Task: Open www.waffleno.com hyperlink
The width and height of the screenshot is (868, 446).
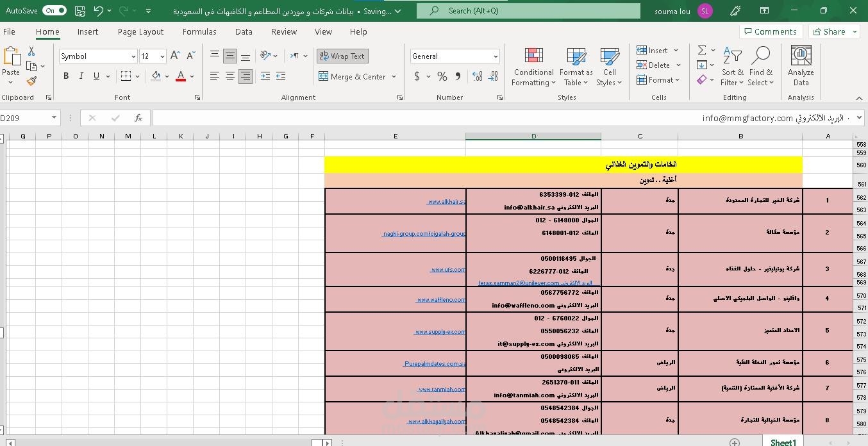Action: point(441,299)
